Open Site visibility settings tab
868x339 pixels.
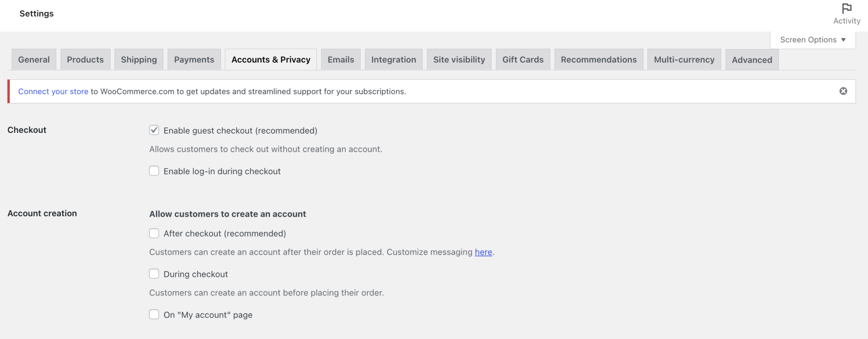tap(459, 60)
